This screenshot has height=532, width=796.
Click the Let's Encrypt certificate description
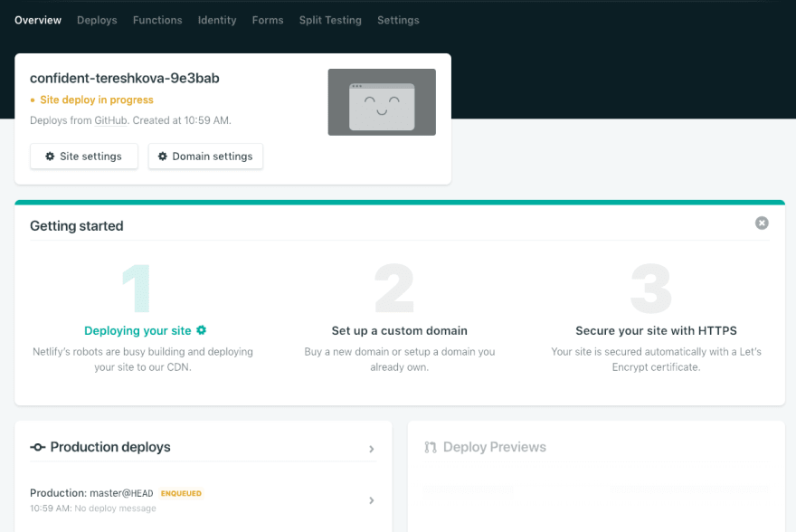[656, 359]
